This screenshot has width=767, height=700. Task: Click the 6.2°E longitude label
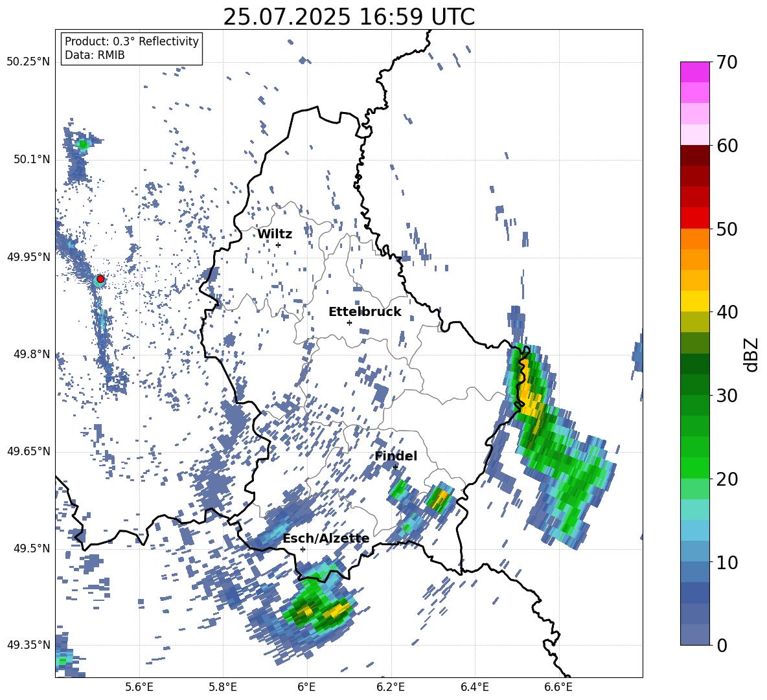coord(391,687)
